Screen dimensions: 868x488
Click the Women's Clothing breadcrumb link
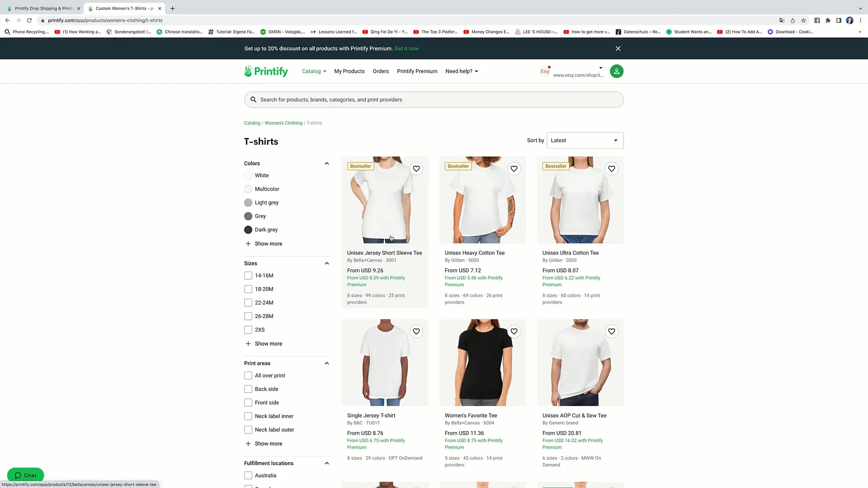click(283, 123)
